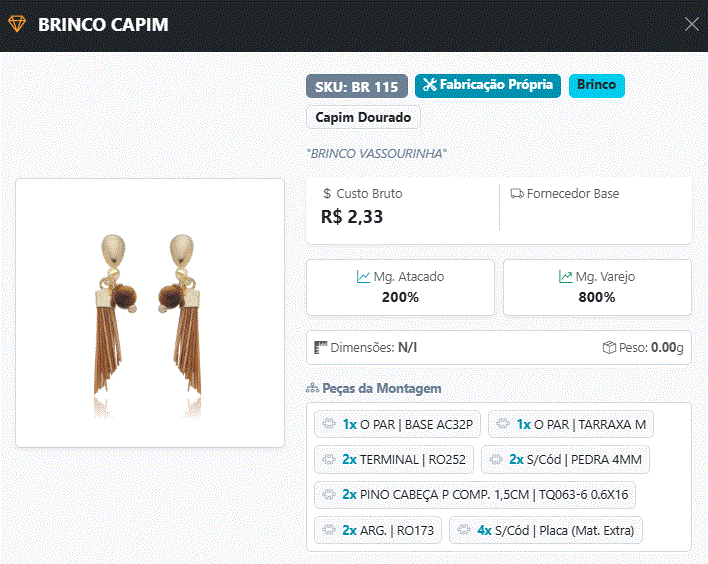This screenshot has height=564, width=708.
Task: Click the S/Cód | PEDRA 4MM part
Action: coord(565,459)
